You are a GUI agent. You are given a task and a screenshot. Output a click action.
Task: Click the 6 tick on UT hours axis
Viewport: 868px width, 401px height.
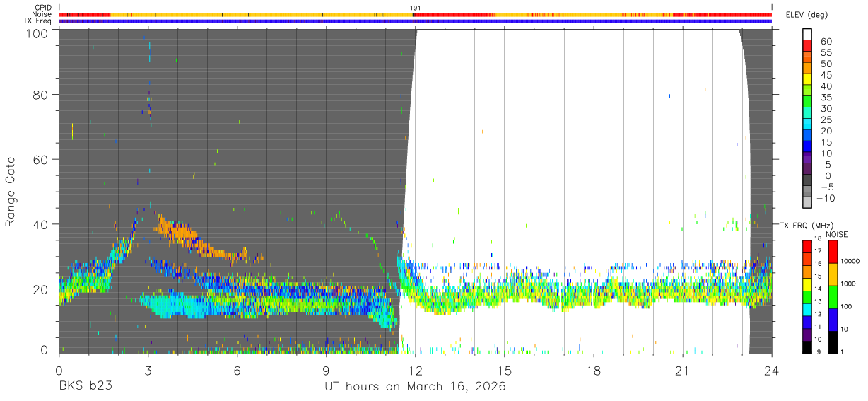pos(237,370)
